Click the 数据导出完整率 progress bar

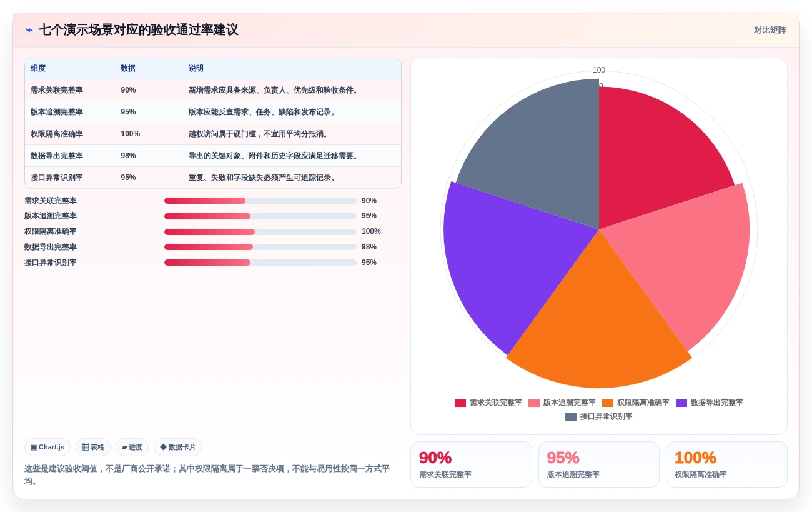[260, 247]
